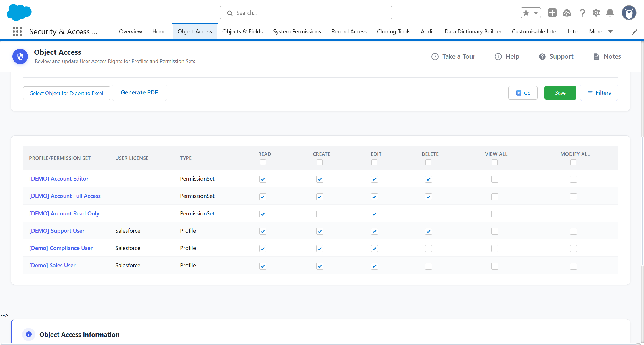The image size is (644, 345).
Task: Click the Salesforce cloud logo
Action: (19, 12)
